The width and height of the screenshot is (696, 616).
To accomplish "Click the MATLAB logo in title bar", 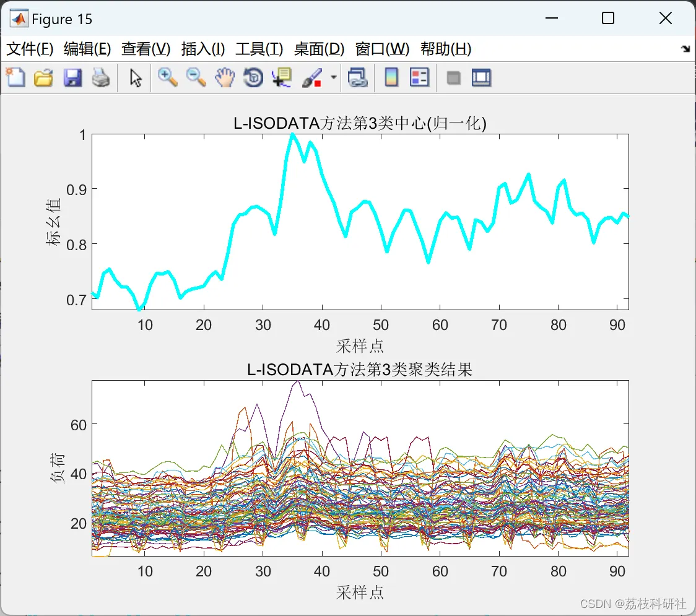I will [x=19, y=19].
